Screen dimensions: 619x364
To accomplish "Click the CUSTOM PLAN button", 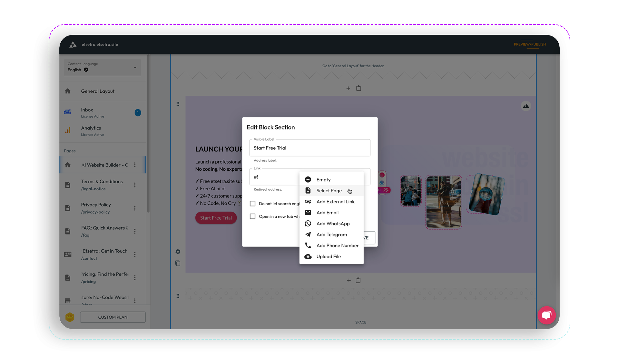I will 113,317.
